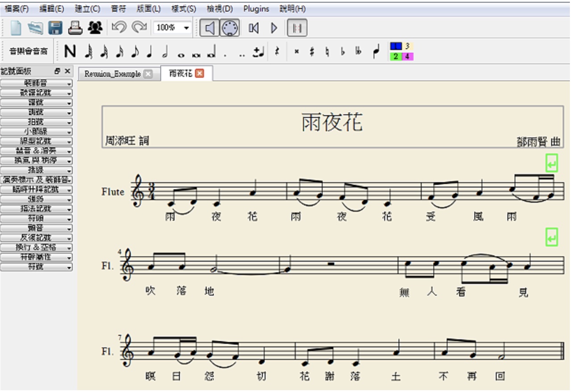Create a new score with the blank page icon
The image size is (573, 392).
coord(16,28)
